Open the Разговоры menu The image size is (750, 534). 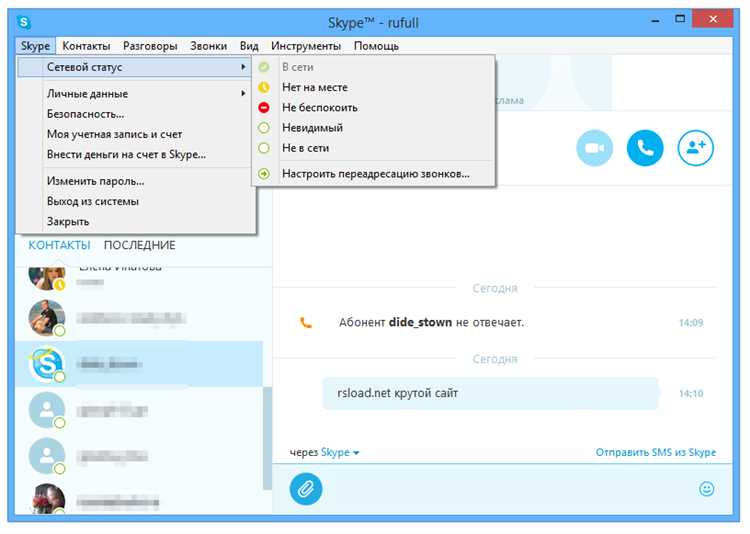pyautogui.click(x=150, y=46)
